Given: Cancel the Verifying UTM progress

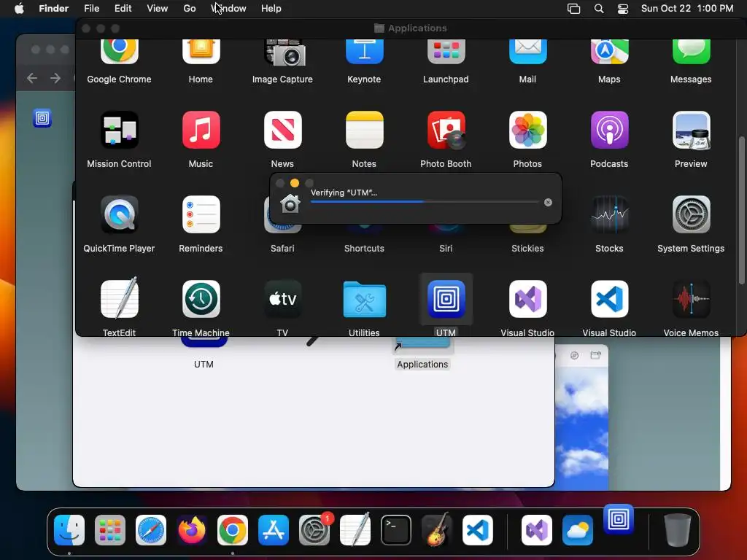Looking at the screenshot, I should tap(548, 203).
